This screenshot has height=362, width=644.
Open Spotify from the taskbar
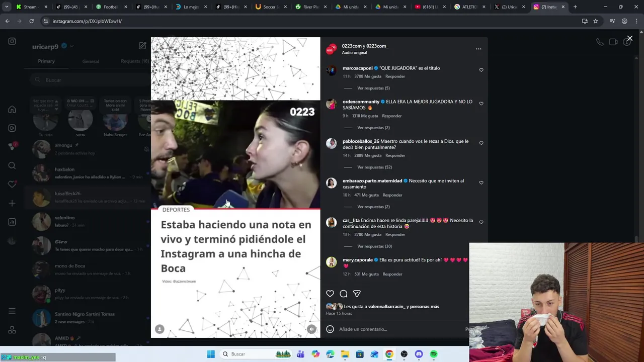[x=434, y=354]
